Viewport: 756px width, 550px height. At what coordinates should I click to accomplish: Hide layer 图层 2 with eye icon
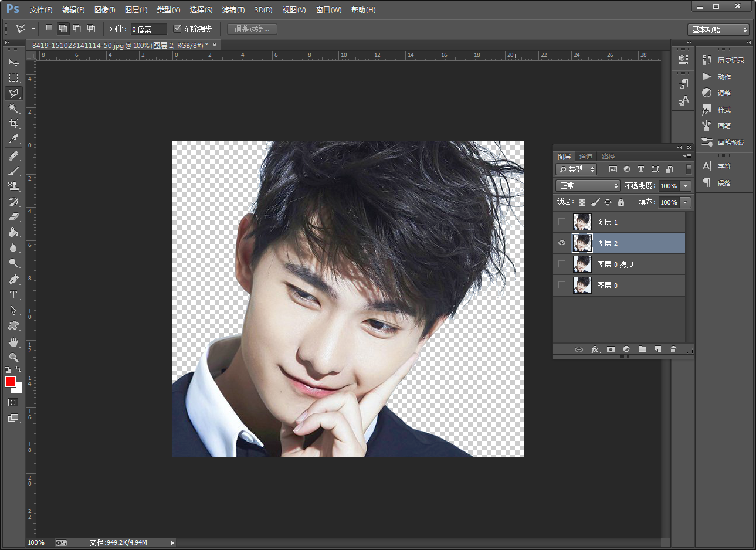(562, 243)
